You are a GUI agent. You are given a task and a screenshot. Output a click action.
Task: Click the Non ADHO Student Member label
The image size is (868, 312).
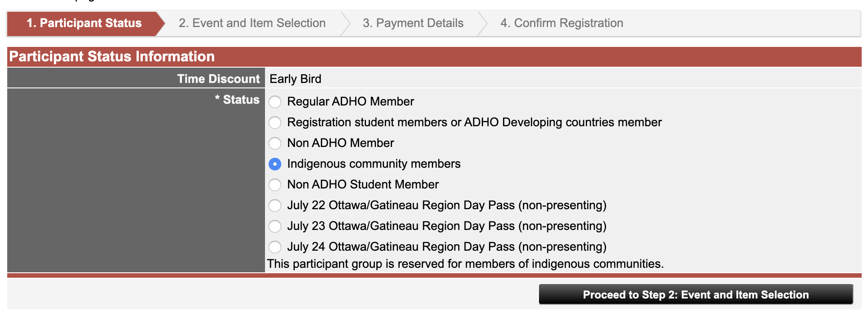[x=363, y=184]
